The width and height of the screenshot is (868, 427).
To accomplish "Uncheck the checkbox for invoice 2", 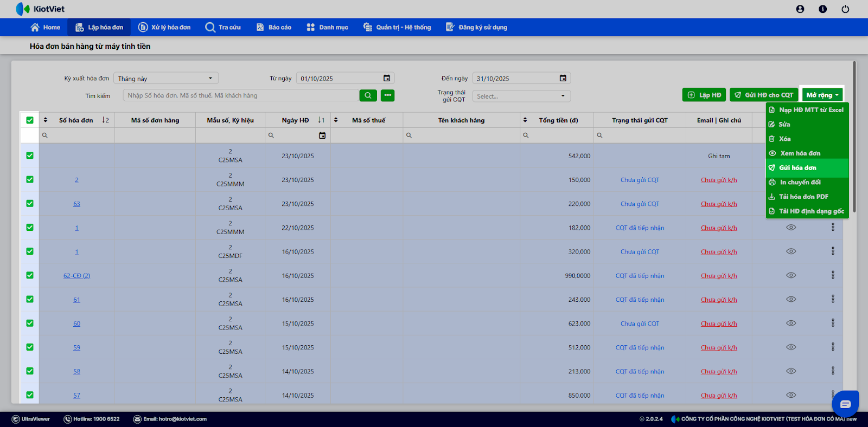I will point(30,179).
